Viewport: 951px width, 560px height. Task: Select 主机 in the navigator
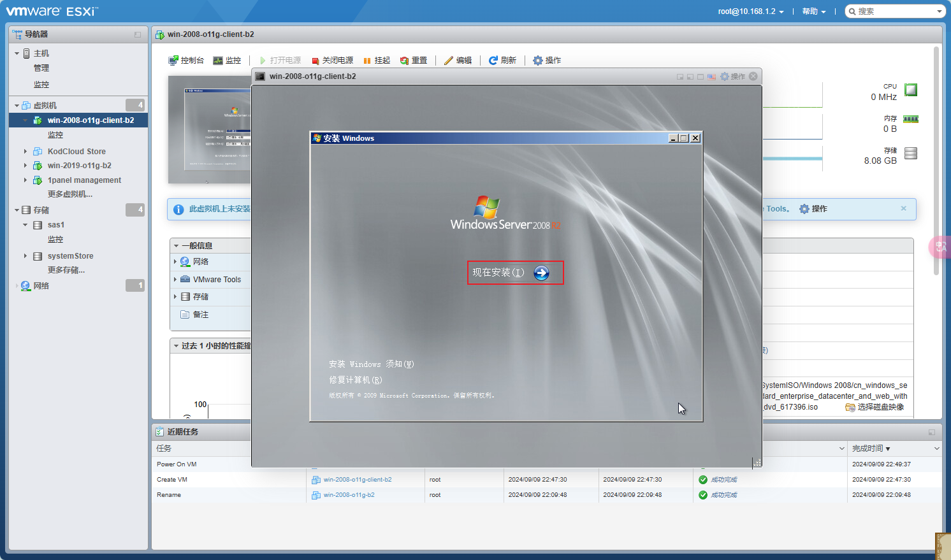(41, 54)
